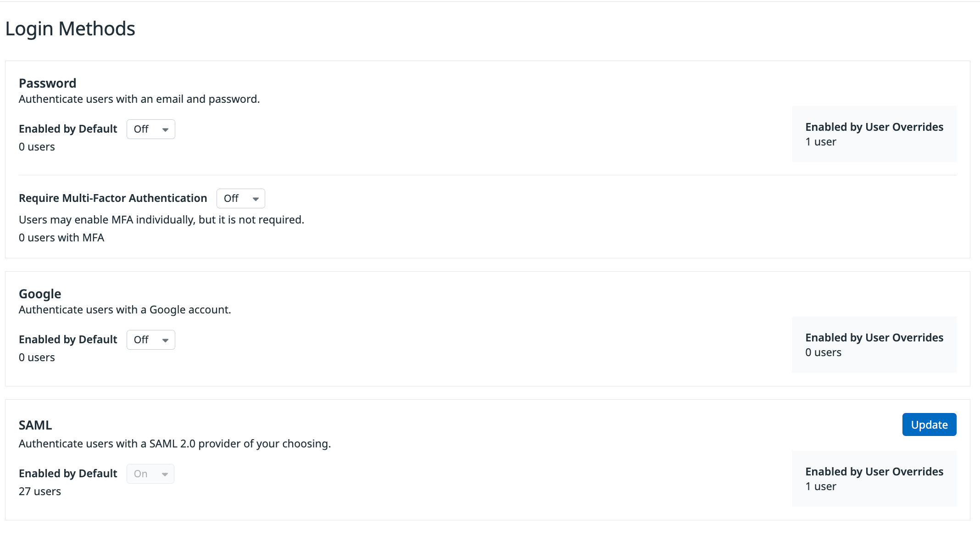Image resolution: width=980 pixels, height=536 pixels.
Task: Click Google Enabled by User Overrides box
Action: (874, 345)
